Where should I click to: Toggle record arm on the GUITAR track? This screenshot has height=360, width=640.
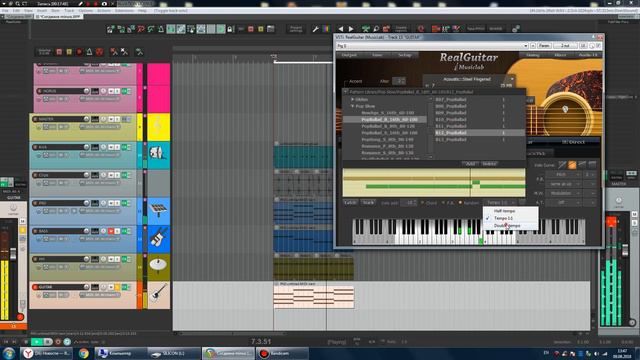click(35, 287)
